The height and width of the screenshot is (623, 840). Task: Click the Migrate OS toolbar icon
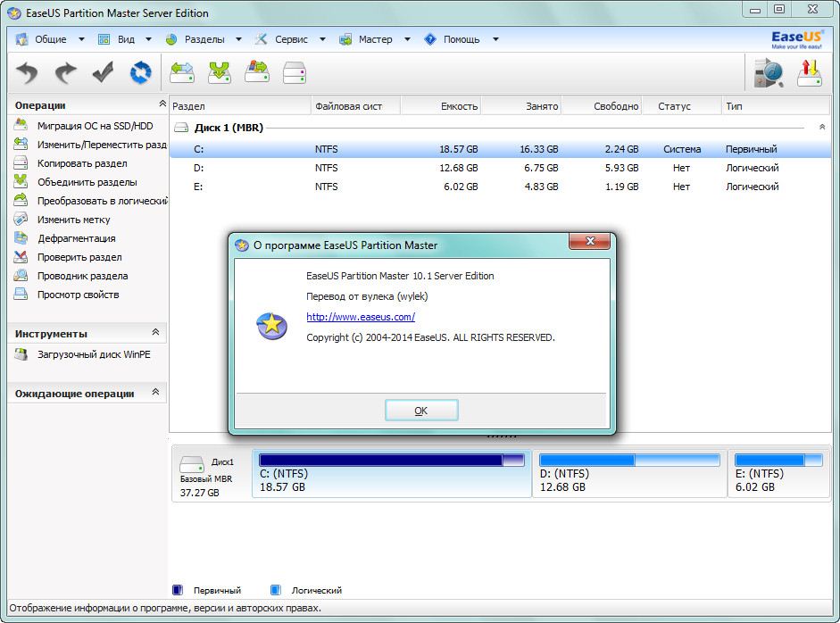pos(257,72)
